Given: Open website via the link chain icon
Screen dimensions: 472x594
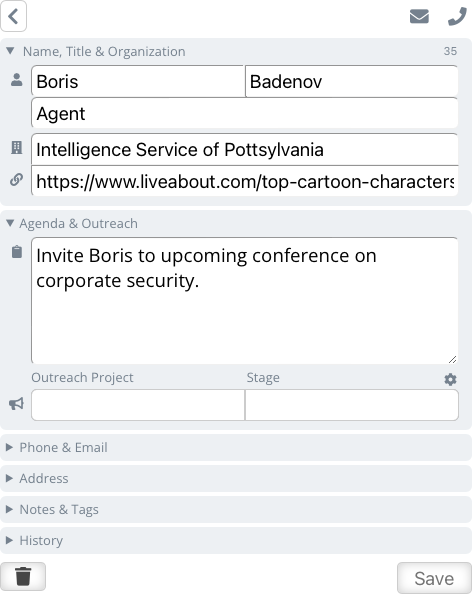Looking at the screenshot, I should click(16, 180).
